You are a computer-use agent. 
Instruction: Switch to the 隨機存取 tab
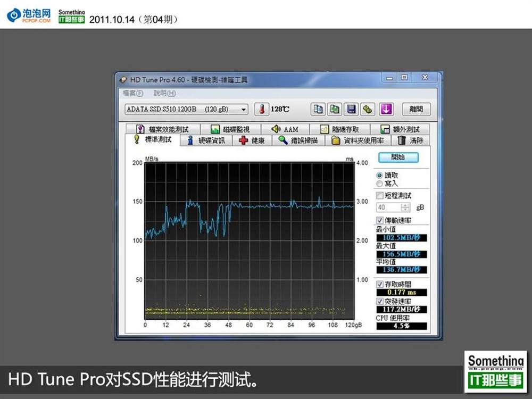(339, 129)
